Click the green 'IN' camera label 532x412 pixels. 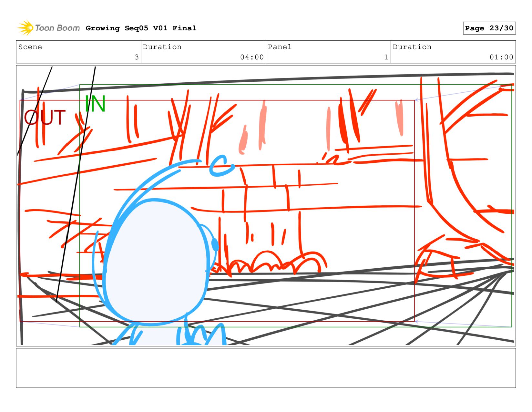coord(95,104)
